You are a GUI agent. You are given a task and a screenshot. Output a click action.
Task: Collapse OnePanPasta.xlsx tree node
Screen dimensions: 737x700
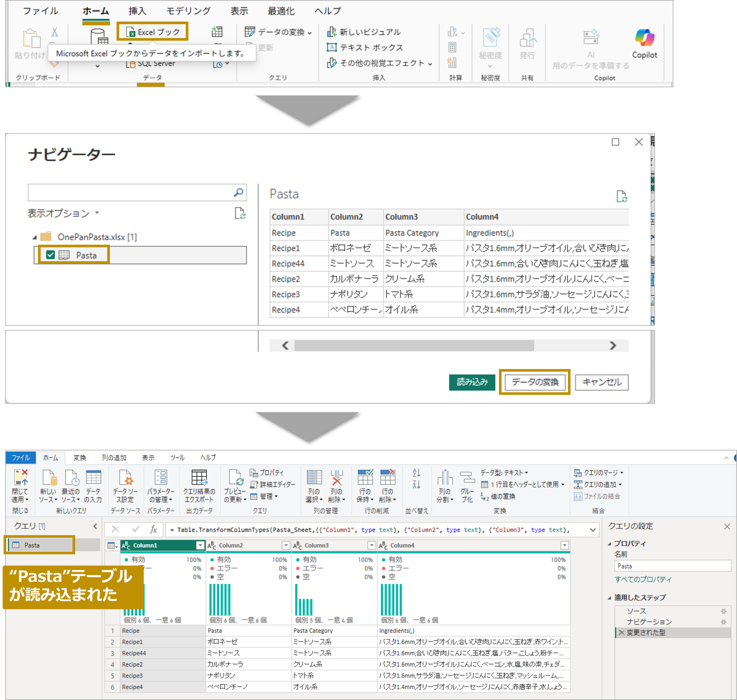pos(34,237)
